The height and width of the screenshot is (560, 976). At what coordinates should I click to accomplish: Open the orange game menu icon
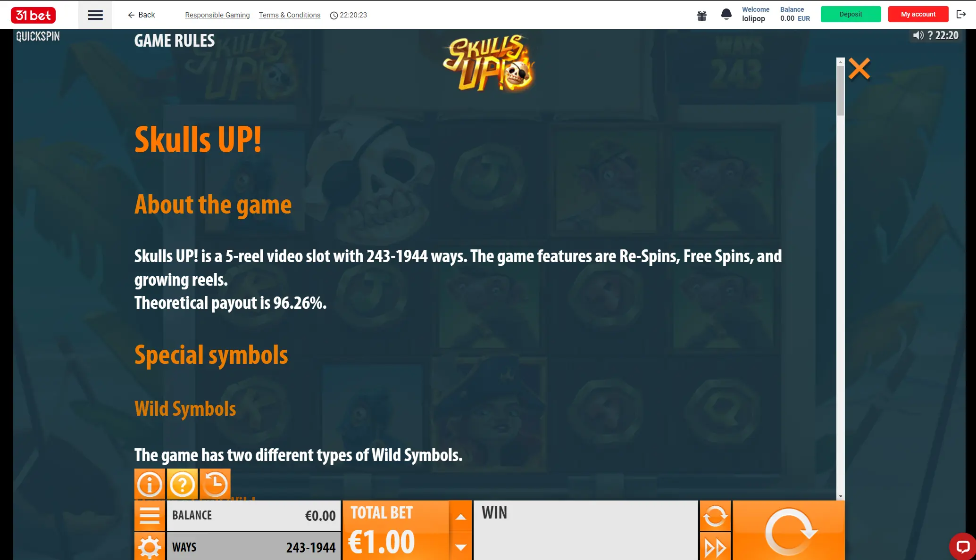[x=150, y=516]
